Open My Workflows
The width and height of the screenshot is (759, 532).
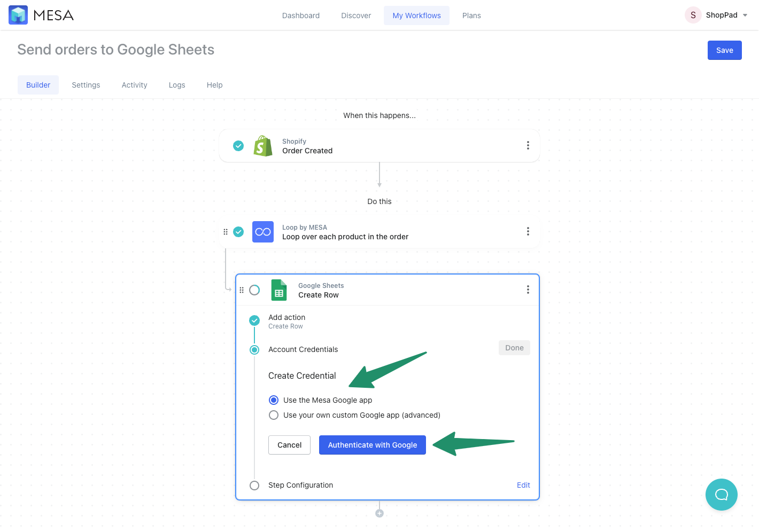[417, 15]
